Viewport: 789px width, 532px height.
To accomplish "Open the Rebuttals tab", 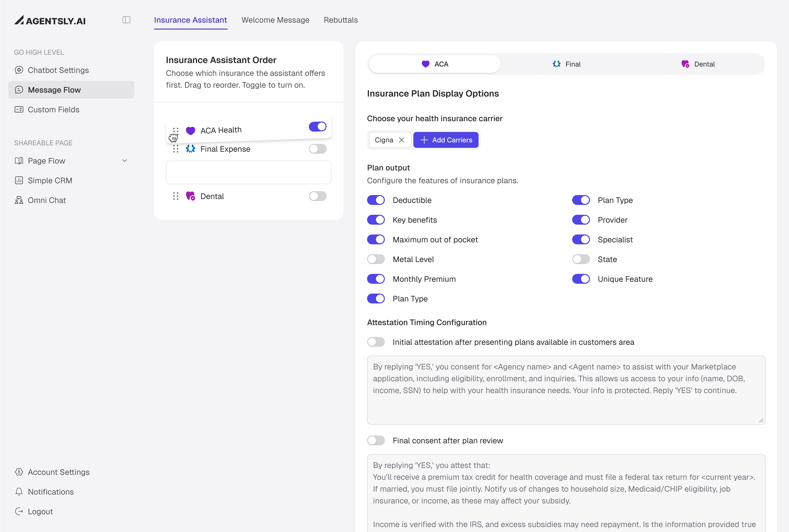I will pos(341,20).
